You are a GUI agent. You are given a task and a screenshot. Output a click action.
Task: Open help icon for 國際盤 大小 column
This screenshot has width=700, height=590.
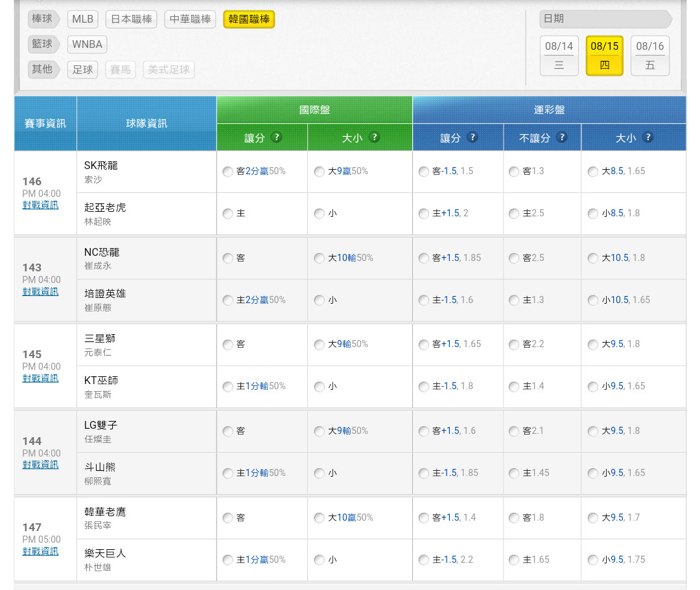coord(375,137)
